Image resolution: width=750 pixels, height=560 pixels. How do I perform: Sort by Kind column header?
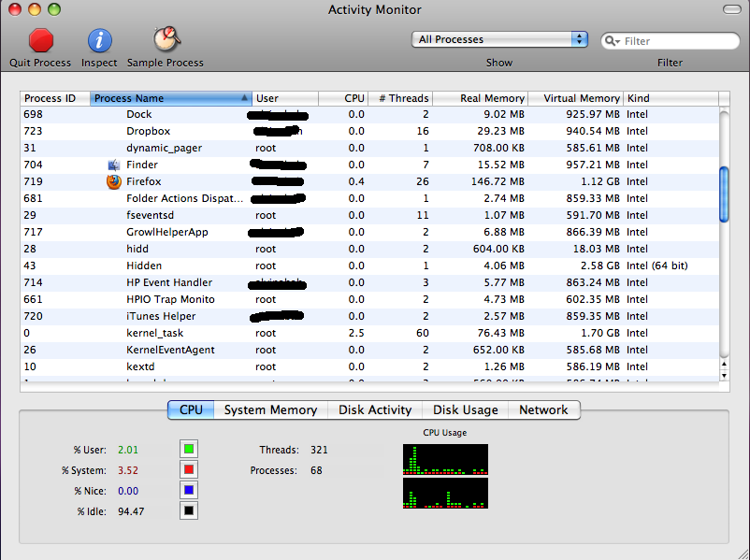pos(671,98)
